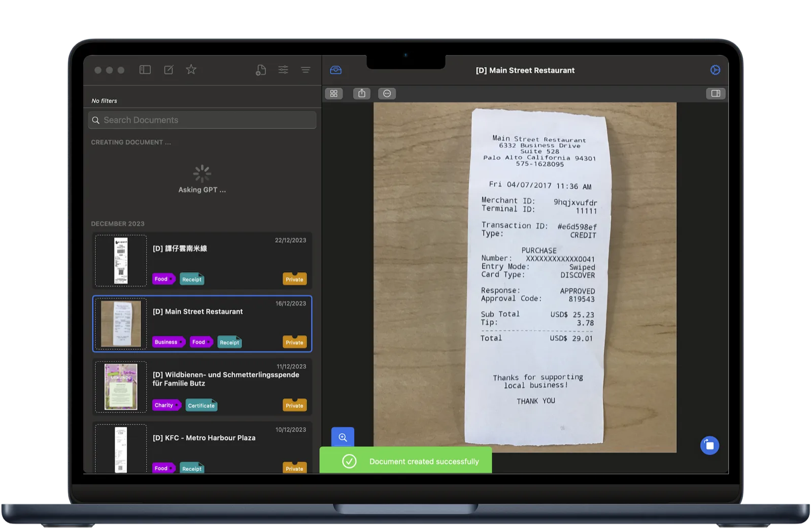Click the add document file icon
The height and width of the screenshot is (529, 812).
pos(261,70)
